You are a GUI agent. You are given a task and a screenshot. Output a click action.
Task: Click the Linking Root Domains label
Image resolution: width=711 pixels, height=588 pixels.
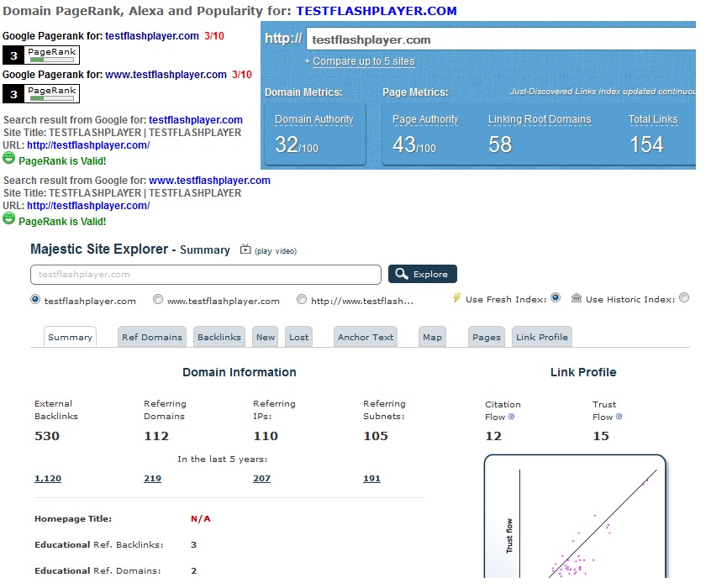coord(540,119)
